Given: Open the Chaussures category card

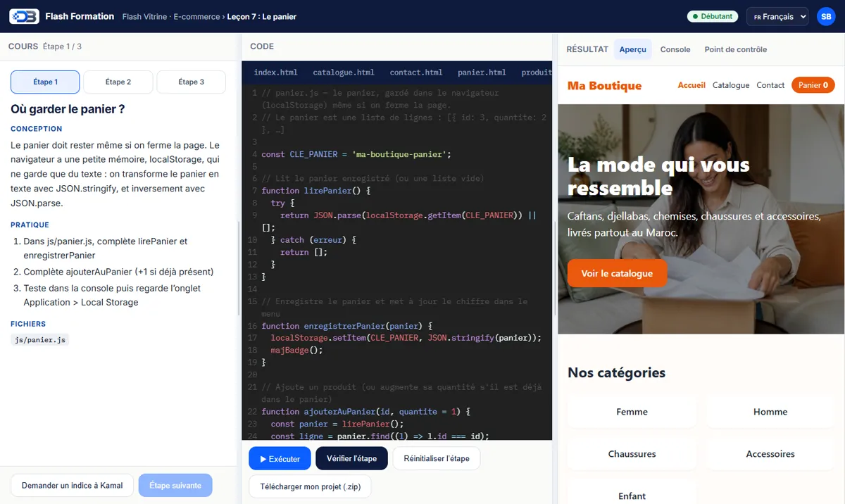Looking at the screenshot, I should [632, 454].
